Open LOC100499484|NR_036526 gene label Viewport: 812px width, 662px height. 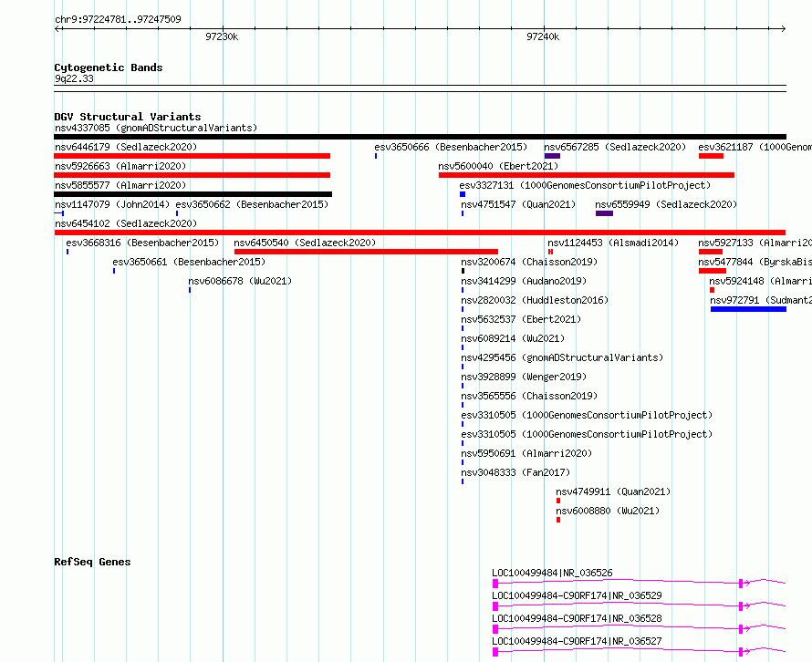click(552, 573)
